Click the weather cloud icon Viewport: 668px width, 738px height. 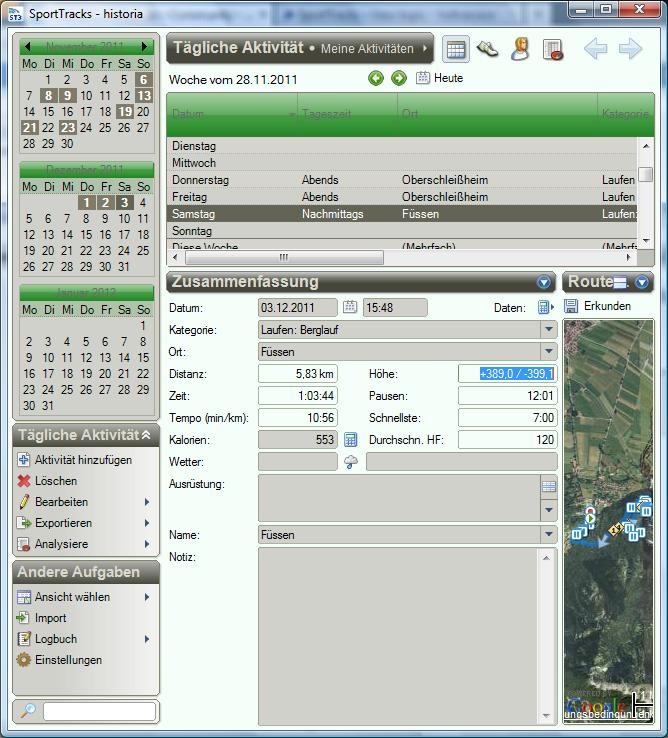coord(351,462)
